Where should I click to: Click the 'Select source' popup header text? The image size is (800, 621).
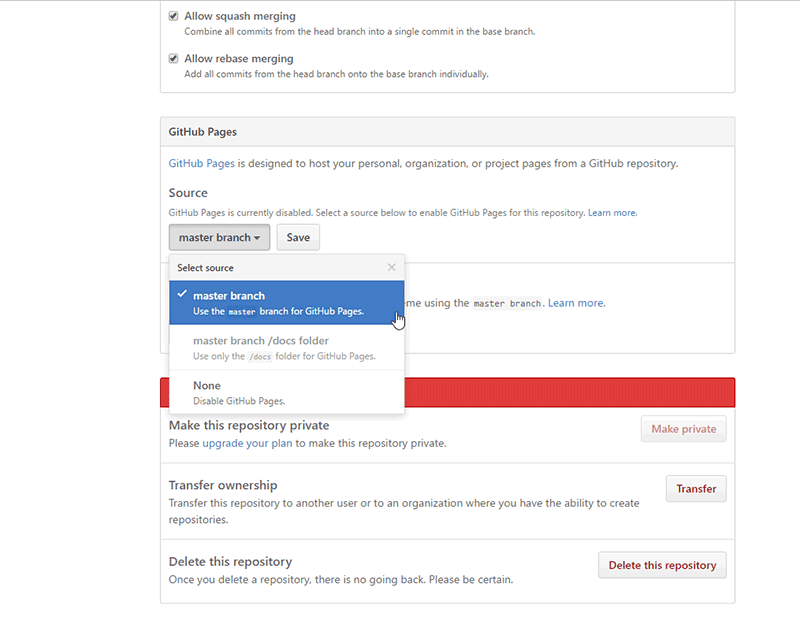coord(205,268)
